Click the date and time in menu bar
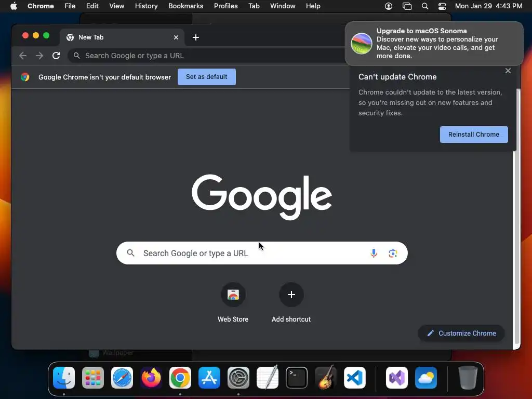Viewport: 532px width, 399px height. (488, 6)
